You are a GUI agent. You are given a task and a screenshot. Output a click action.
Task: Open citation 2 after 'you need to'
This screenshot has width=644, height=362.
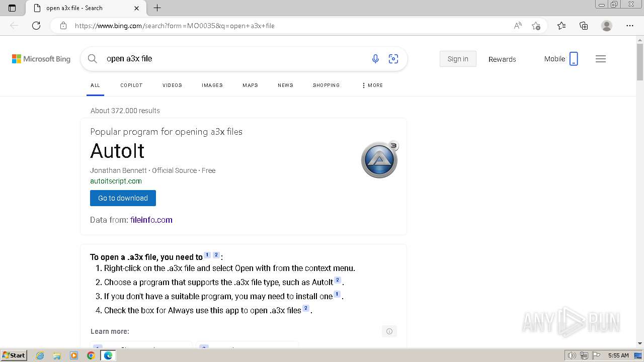click(216, 255)
